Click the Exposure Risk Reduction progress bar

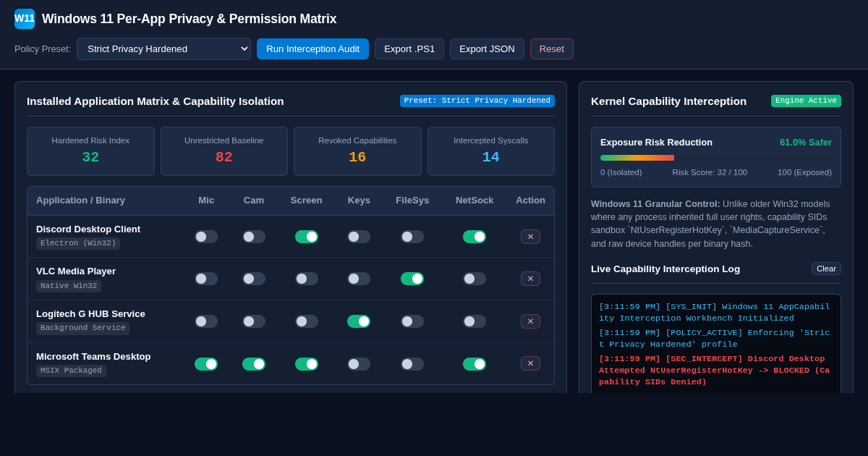click(716, 158)
